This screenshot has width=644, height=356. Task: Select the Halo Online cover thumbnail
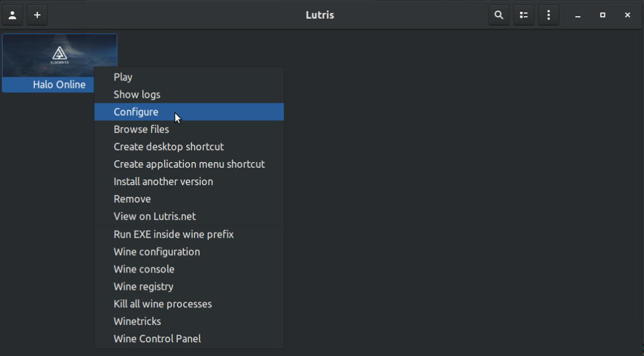(x=60, y=55)
